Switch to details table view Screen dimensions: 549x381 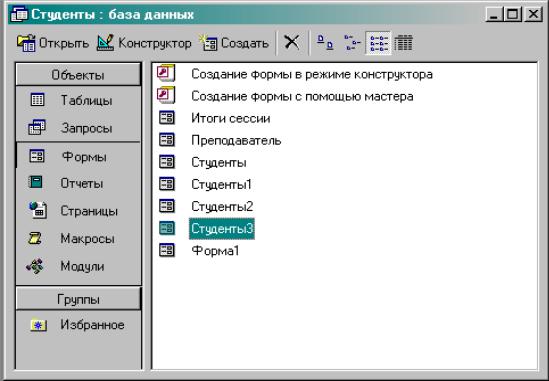[x=404, y=43]
